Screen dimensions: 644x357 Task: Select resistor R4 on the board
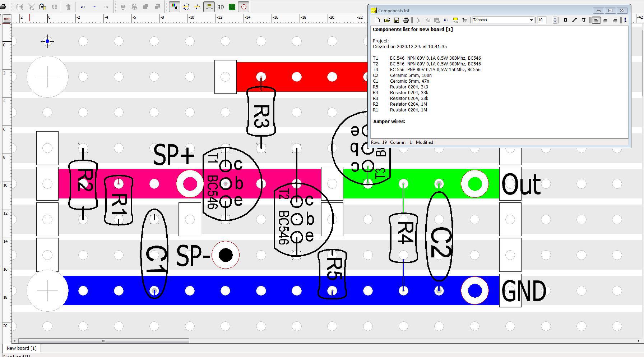pyautogui.click(x=403, y=238)
